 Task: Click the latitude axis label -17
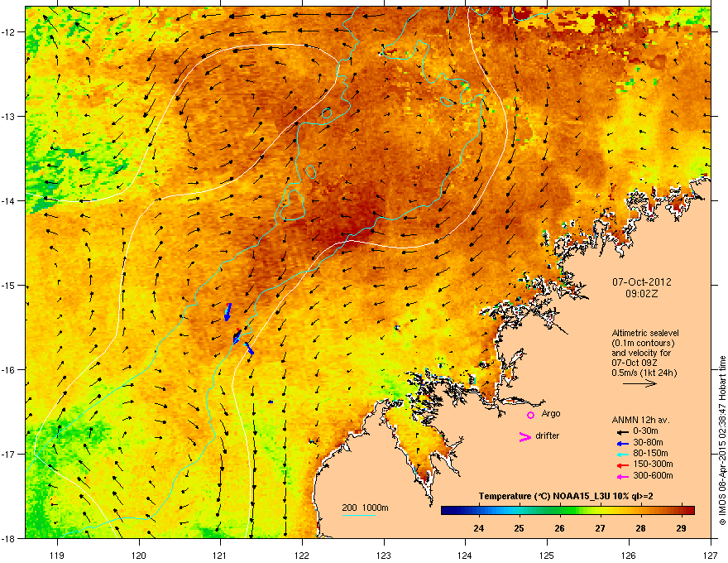click(8, 455)
